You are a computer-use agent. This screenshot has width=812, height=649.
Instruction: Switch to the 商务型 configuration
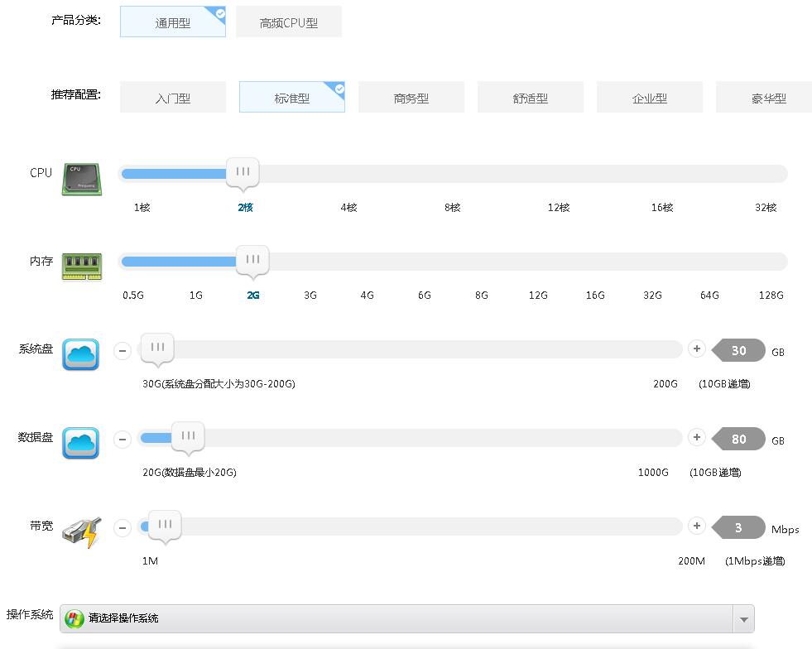tap(411, 98)
